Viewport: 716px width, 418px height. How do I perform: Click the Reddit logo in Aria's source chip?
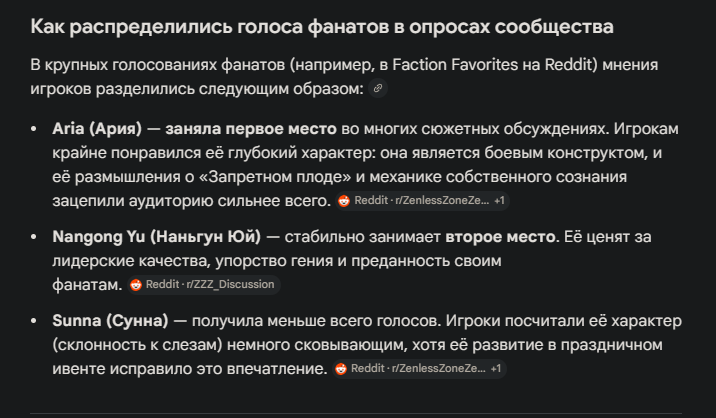tap(344, 201)
